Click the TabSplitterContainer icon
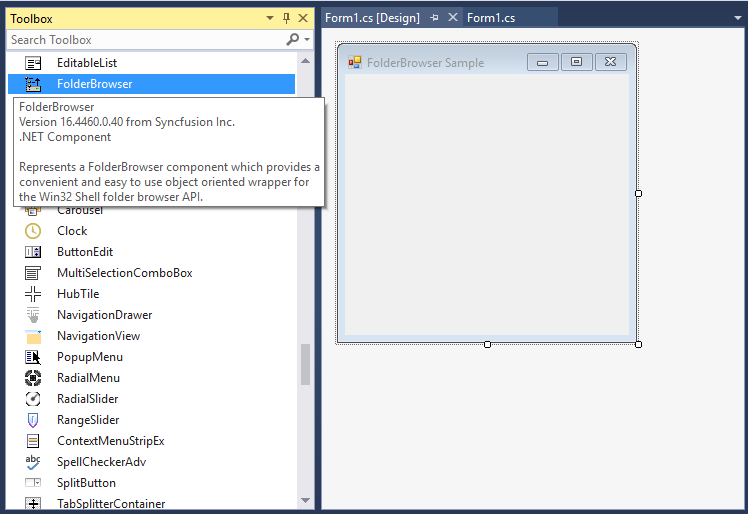Screen dimensions: 748x514 click(33, 504)
